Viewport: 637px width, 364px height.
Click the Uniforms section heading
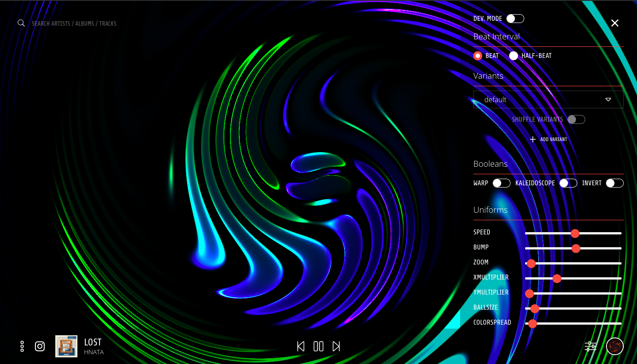491,210
